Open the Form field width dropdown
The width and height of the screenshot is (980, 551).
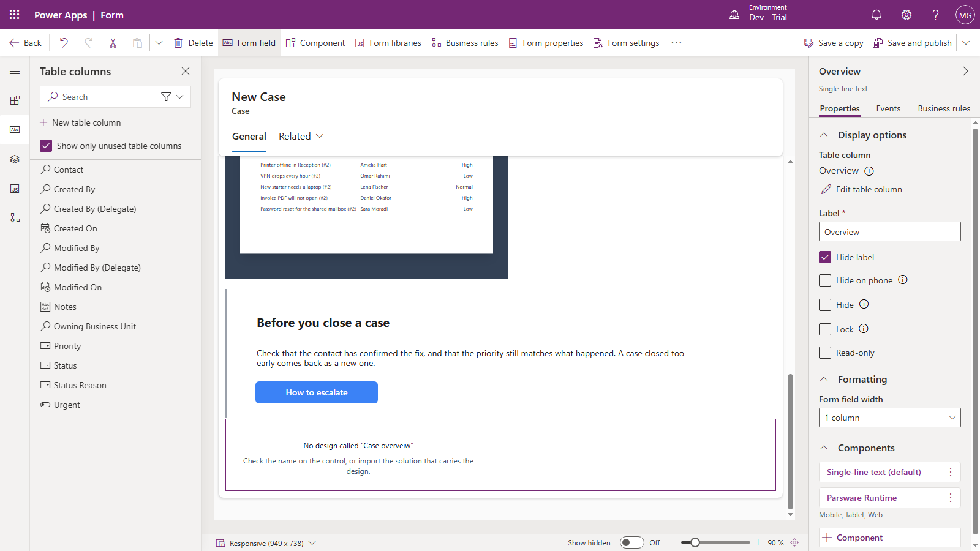890,418
